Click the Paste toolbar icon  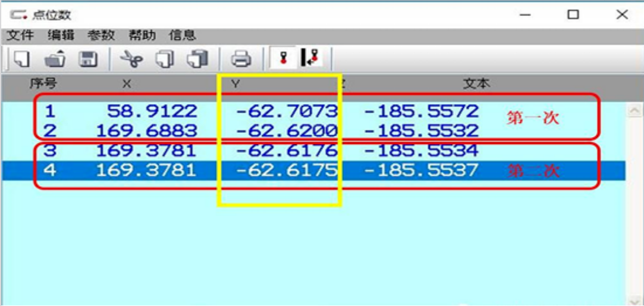[198, 60]
